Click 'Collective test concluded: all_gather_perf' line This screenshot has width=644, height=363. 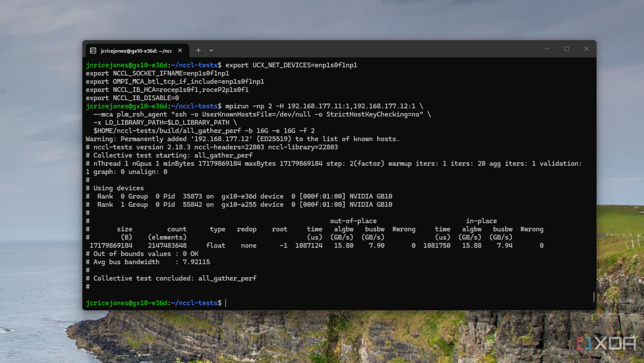coord(171,278)
